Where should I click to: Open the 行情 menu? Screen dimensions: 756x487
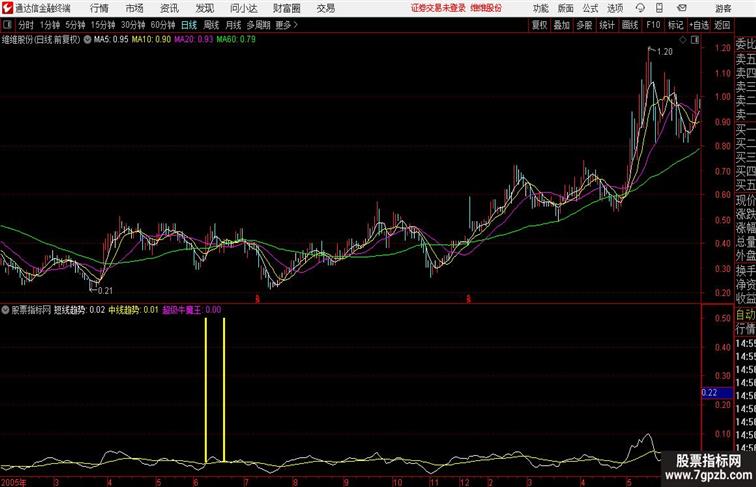click(99, 8)
